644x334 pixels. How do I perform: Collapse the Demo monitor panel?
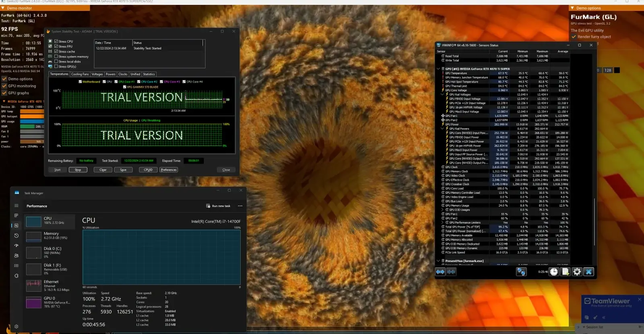[x=3, y=8]
